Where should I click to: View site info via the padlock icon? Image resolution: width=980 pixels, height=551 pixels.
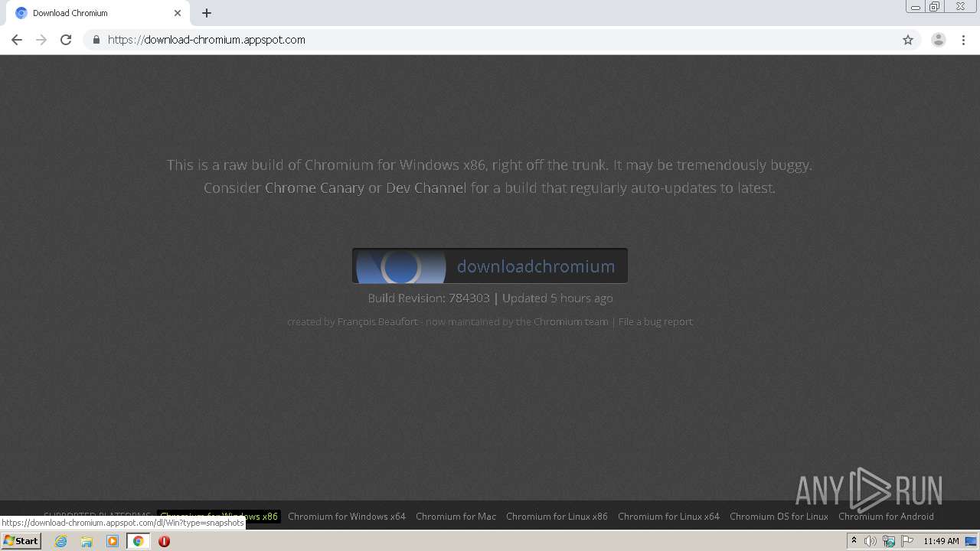coord(96,40)
